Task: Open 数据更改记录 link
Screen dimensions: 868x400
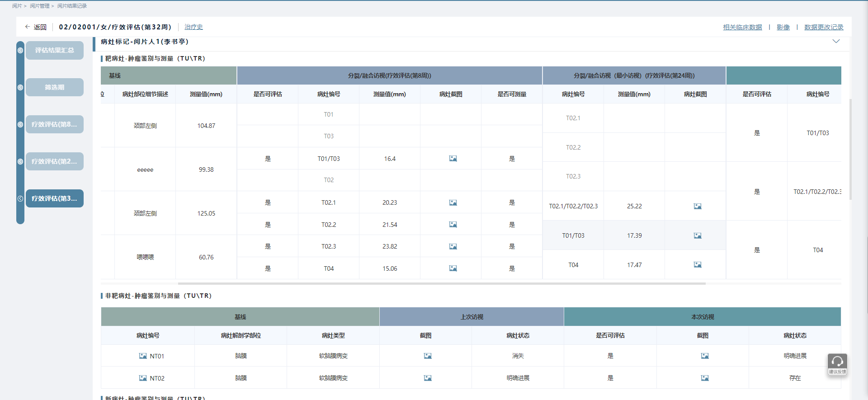Action: click(x=824, y=27)
